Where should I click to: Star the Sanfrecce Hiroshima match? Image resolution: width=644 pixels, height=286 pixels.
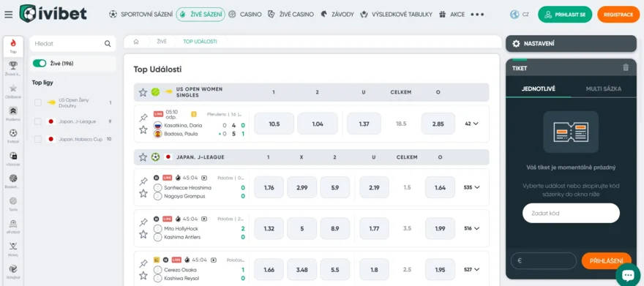pos(143,193)
